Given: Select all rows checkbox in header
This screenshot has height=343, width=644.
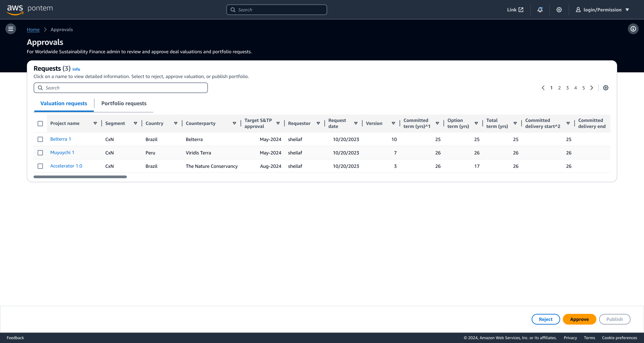Looking at the screenshot, I should (40, 124).
